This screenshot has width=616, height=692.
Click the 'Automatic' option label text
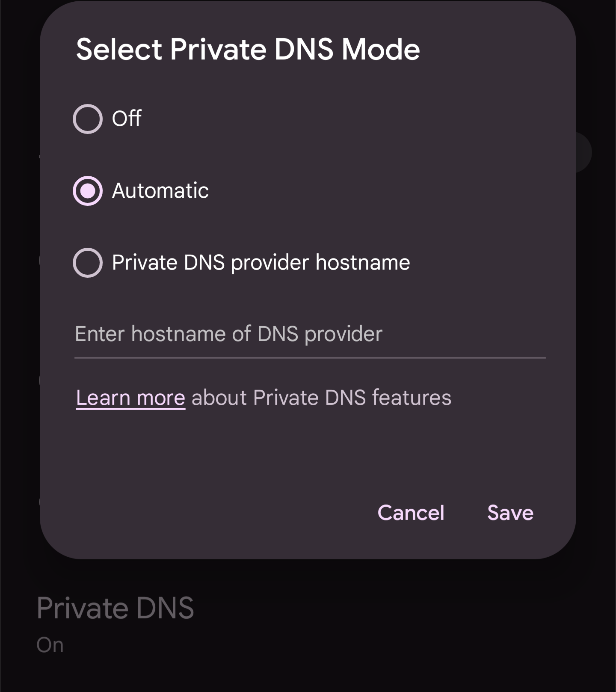pyautogui.click(x=160, y=190)
